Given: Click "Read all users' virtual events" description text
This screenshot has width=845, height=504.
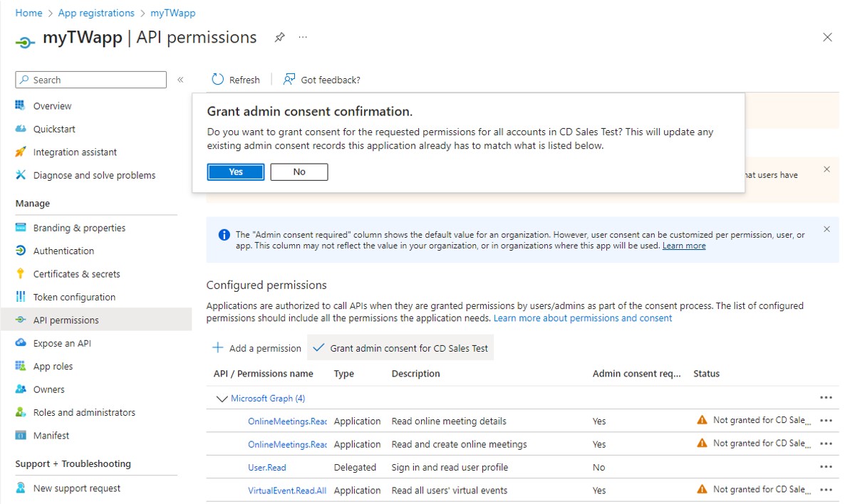Looking at the screenshot, I should point(450,490).
